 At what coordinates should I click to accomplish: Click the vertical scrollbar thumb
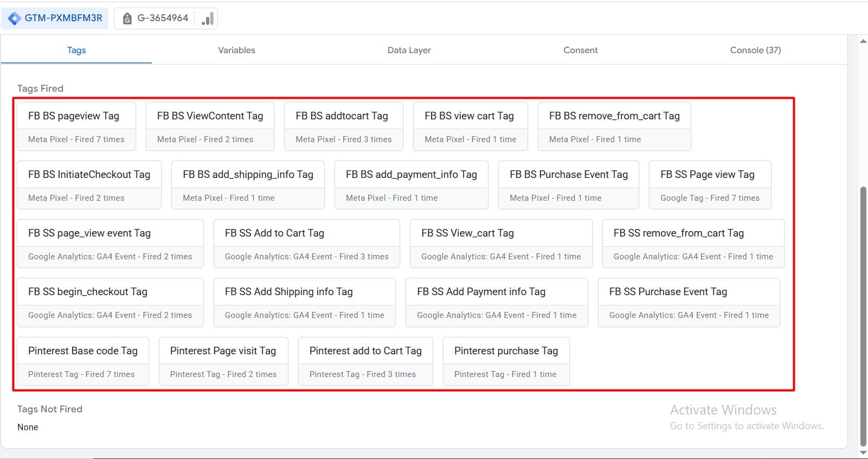(x=863, y=316)
